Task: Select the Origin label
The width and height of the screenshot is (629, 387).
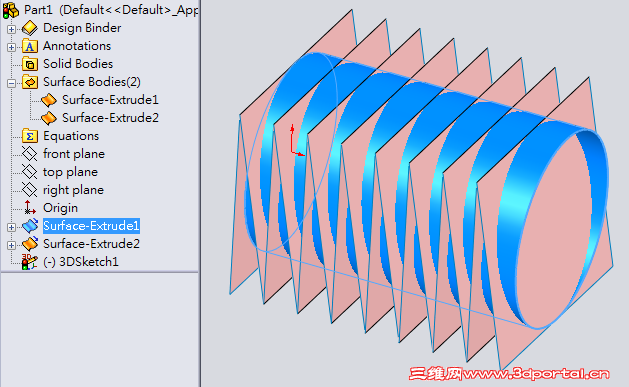Action: [61, 208]
